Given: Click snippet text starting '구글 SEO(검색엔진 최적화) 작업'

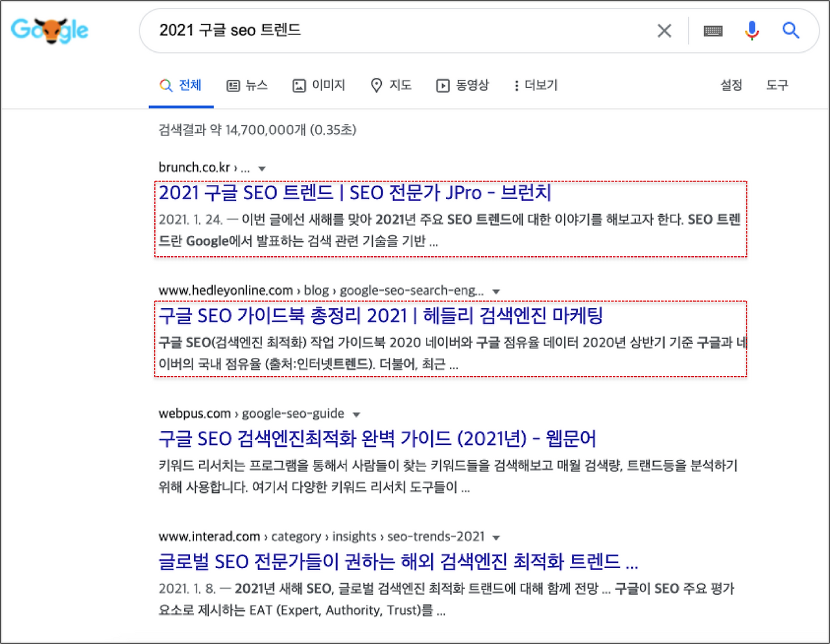Looking at the screenshot, I should (x=453, y=353).
